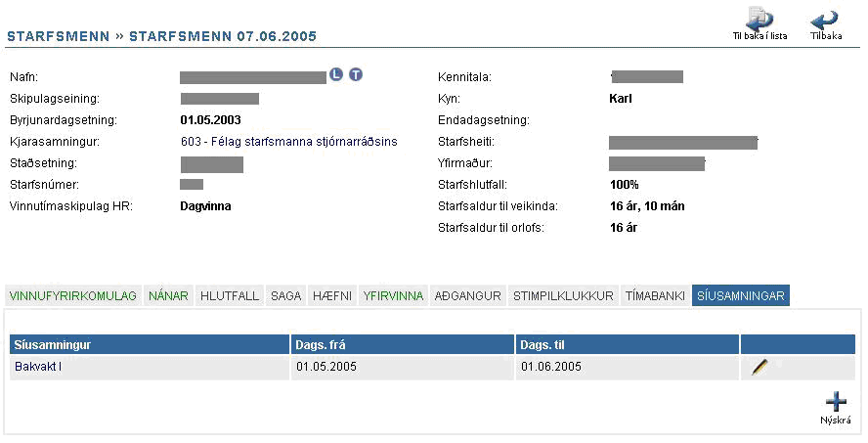Image resolution: width=868 pixels, height=443 pixels.
Task: Select the Saga tab
Action: click(x=286, y=295)
